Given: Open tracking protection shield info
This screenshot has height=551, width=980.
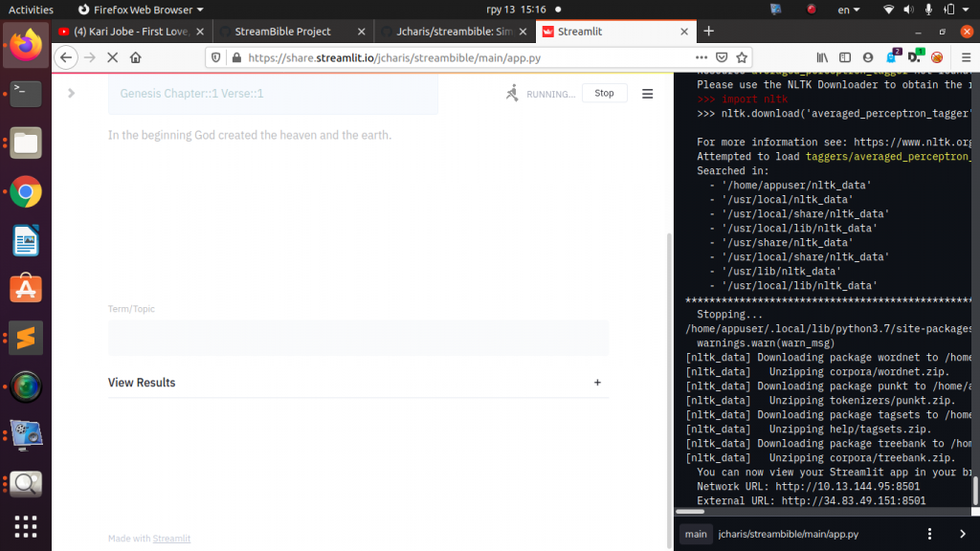Looking at the screenshot, I should coord(215,57).
